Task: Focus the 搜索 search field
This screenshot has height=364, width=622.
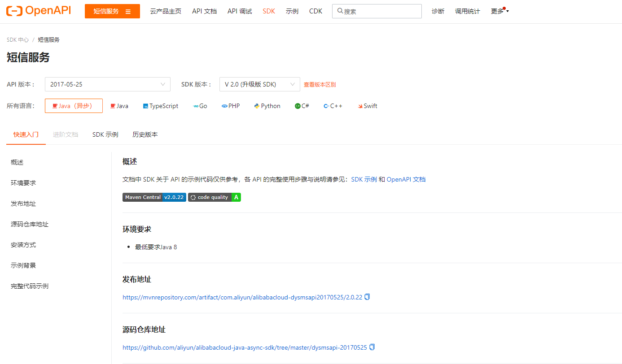Action: coord(377,11)
